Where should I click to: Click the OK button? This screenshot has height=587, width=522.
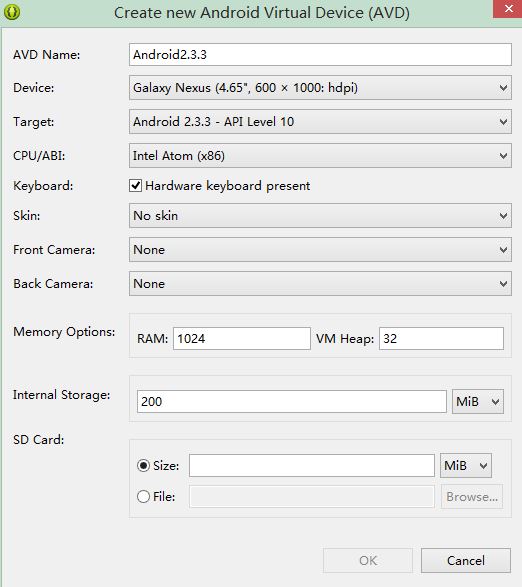(368, 561)
